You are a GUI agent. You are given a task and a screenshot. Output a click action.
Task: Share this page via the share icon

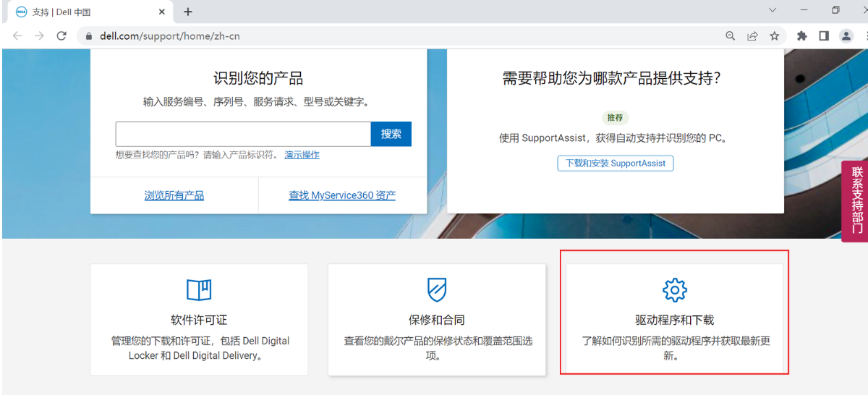coord(752,35)
